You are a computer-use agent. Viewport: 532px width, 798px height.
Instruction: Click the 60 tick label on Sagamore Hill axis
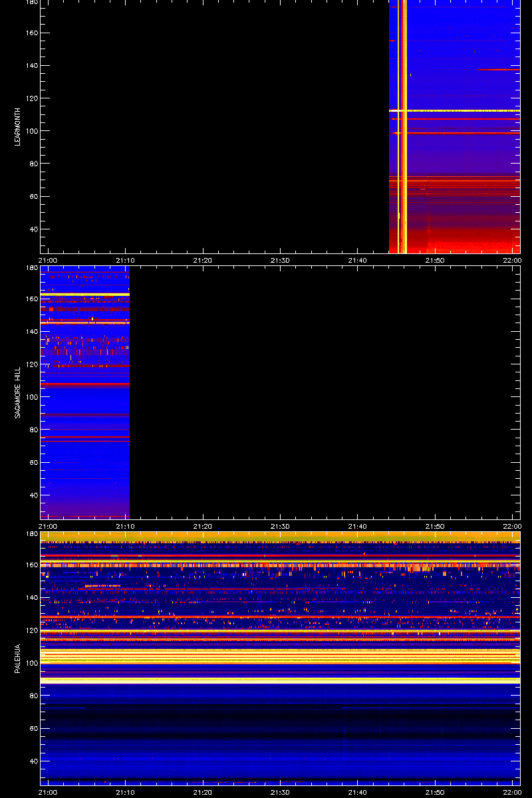[33, 463]
